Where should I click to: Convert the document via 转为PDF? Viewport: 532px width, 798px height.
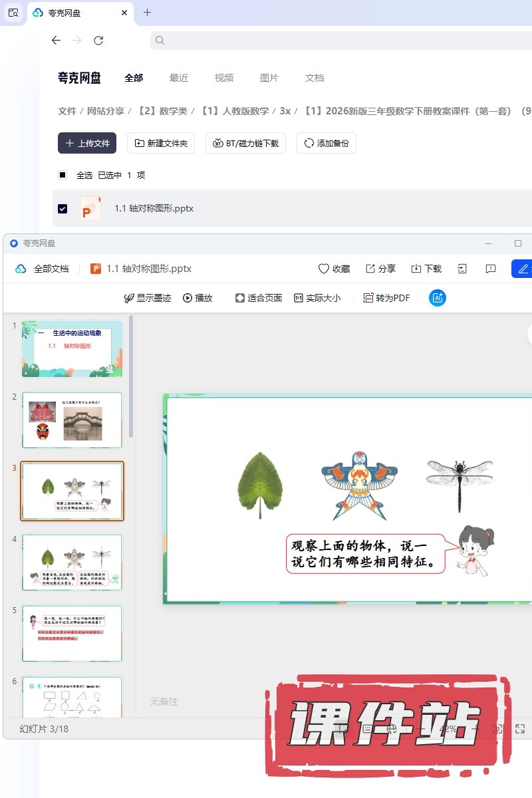click(x=386, y=298)
